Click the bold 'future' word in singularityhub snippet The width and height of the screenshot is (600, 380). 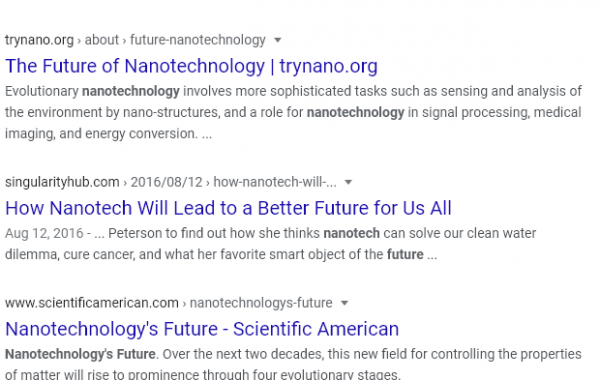[x=405, y=254]
